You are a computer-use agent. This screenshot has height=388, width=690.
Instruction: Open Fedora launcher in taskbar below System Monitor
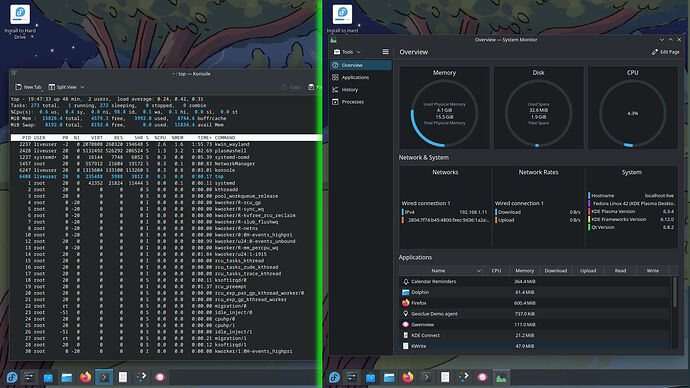(334, 377)
